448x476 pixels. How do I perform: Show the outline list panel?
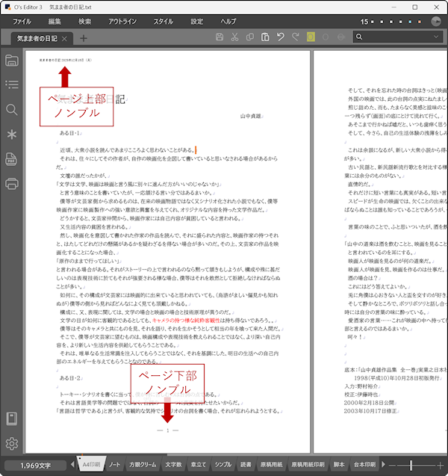tap(11, 84)
